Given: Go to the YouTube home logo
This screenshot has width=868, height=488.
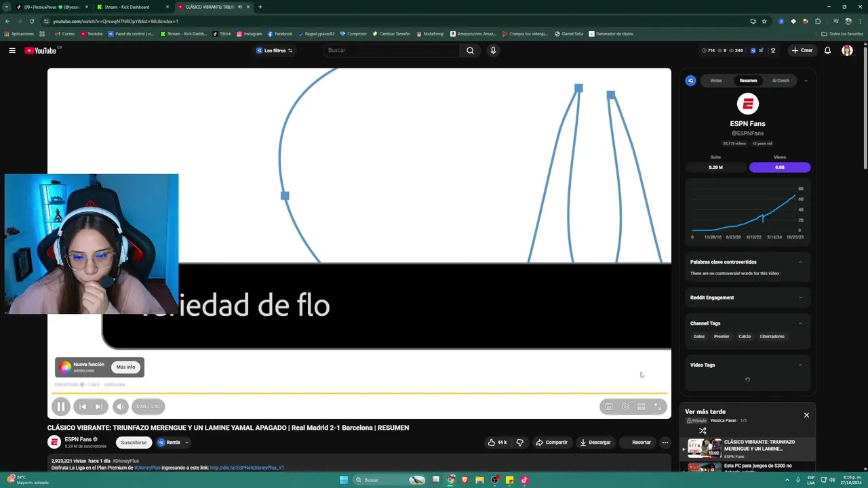Looking at the screenshot, I should coord(41,50).
